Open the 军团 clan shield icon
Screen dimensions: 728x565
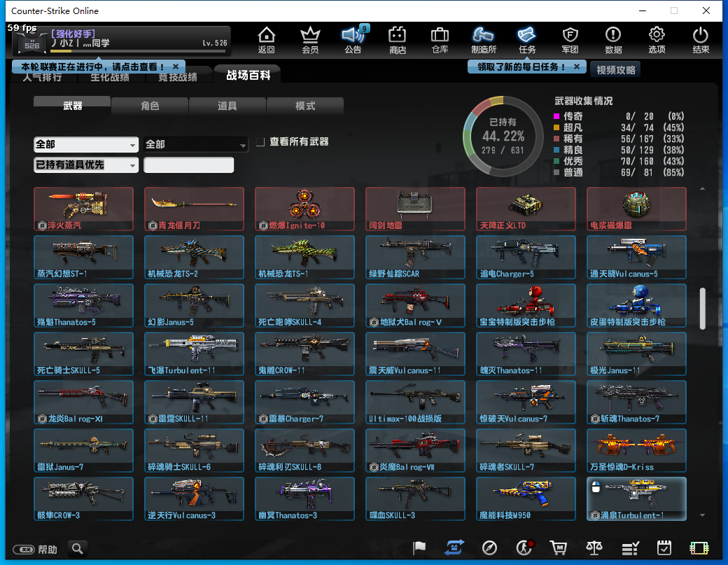(x=570, y=40)
